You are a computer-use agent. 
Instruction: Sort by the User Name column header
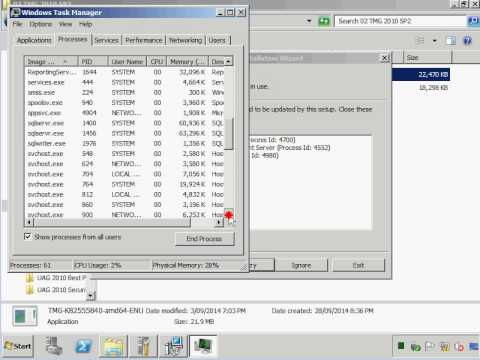(127, 62)
